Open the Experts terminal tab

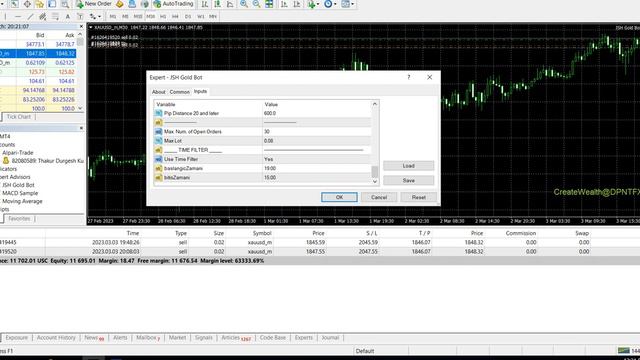click(303, 338)
